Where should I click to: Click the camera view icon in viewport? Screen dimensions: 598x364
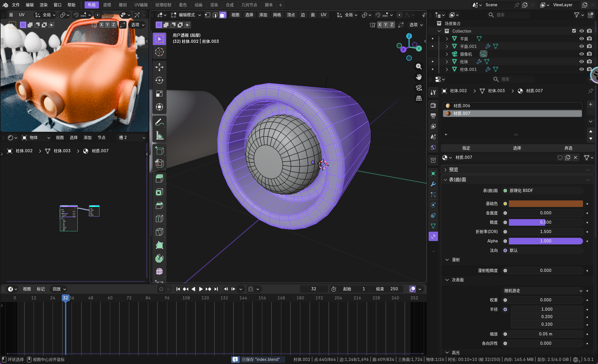pyautogui.click(x=419, y=88)
